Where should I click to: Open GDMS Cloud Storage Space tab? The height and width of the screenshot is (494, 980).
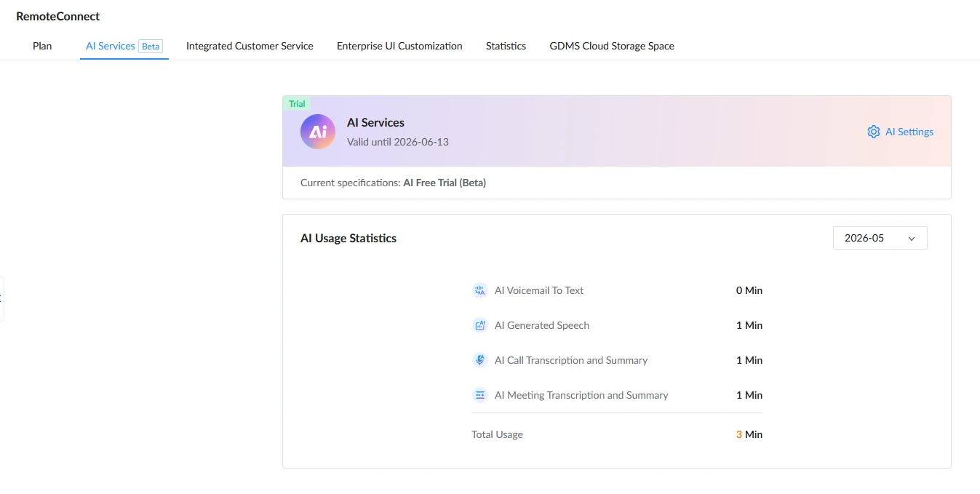pyautogui.click(x=612, y=46)
